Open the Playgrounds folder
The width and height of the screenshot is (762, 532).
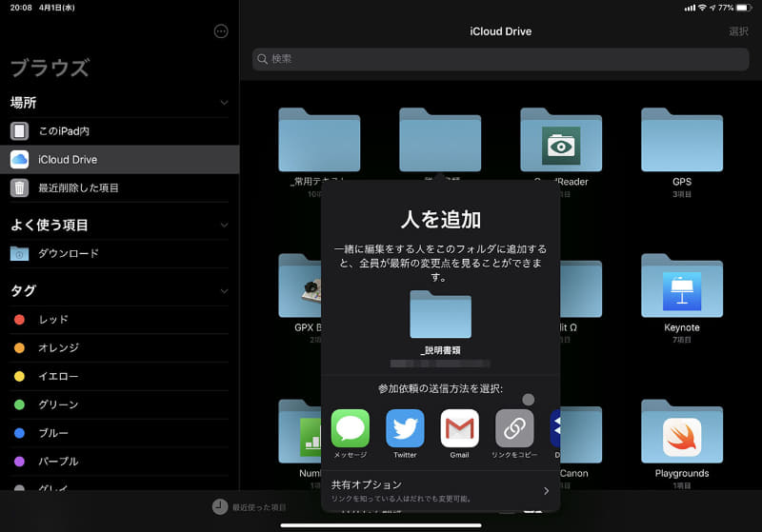click(682, 431)
